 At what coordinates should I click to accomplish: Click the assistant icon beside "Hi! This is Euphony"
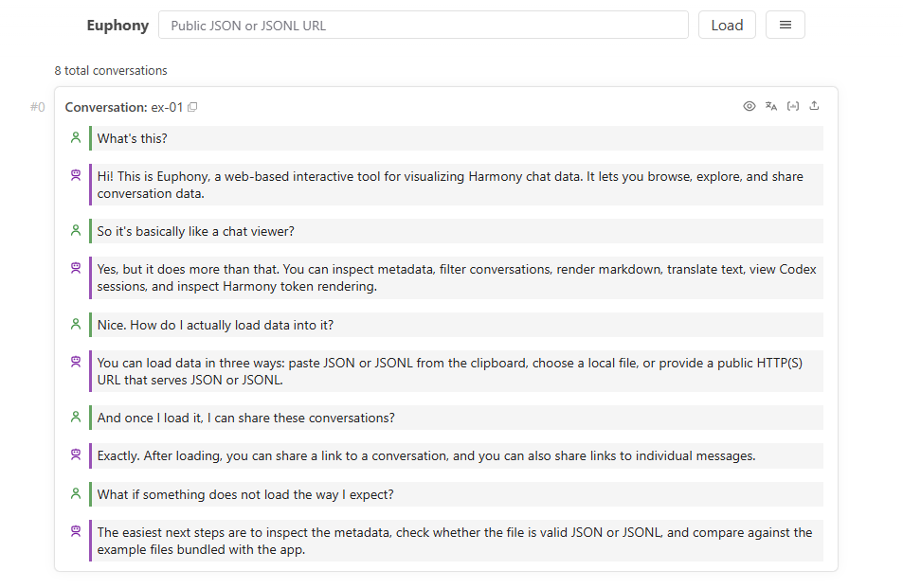(76, 175)
